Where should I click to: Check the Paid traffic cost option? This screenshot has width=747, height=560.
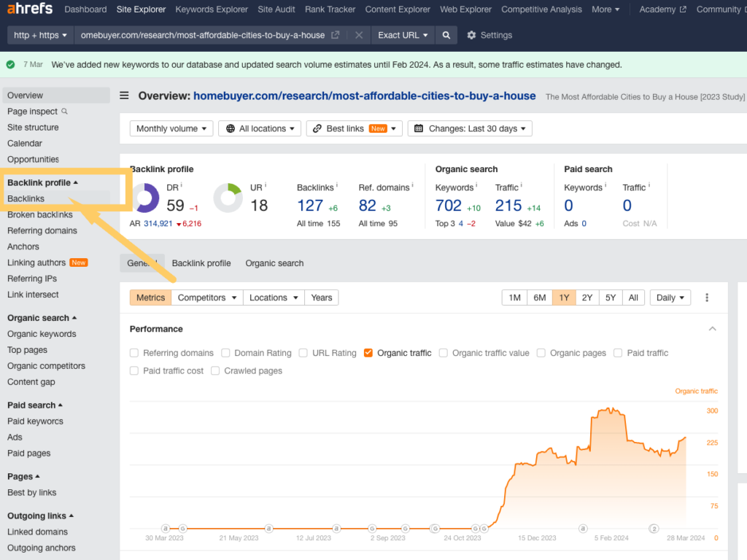pyautogui.click(x=134, y=370)
